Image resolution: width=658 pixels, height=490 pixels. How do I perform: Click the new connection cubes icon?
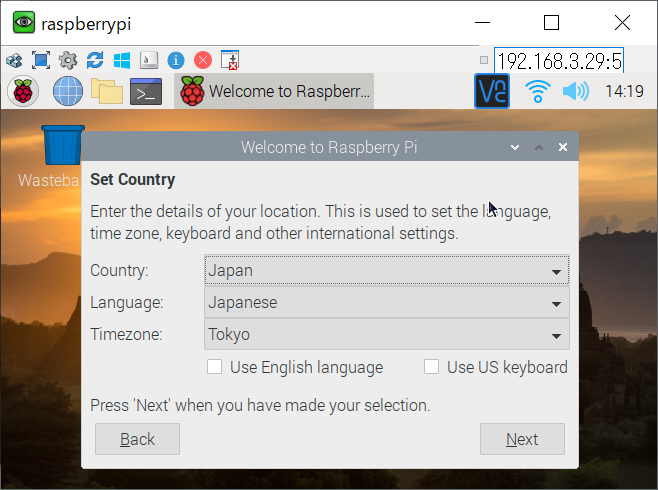coord(14,60)
